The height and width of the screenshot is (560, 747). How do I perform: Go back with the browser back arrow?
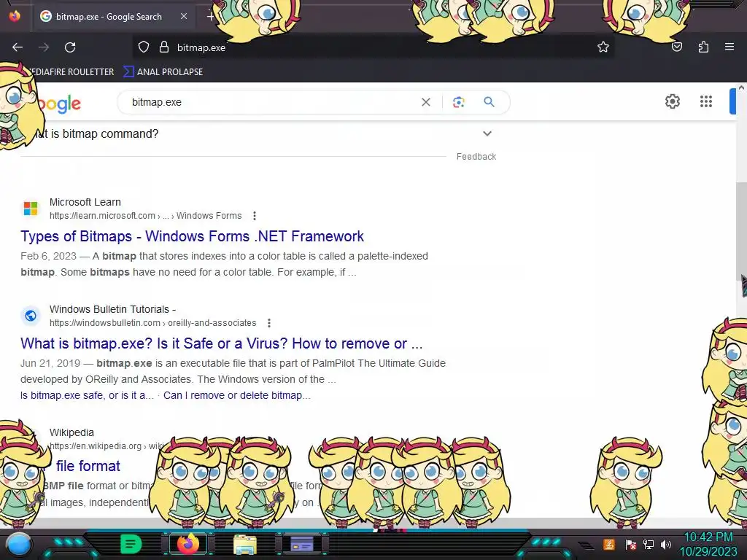[18, 47]
